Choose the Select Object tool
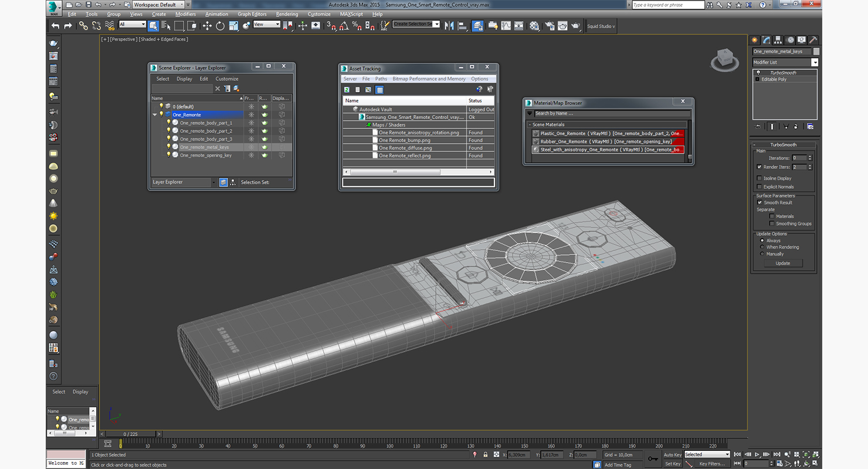Image resolution: width=868 pixels, height=469 pixels. [153, 26]
